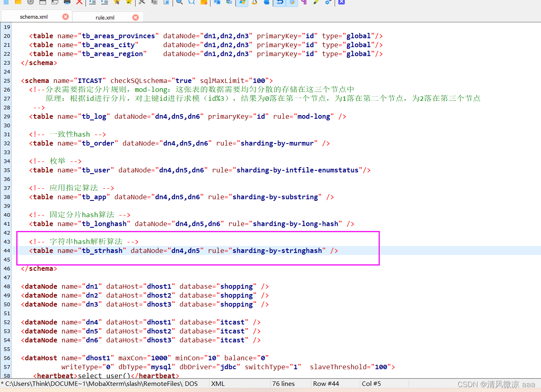
Task: Place the cursor on the tb_areas_region table line
Action: pos(206,54)
